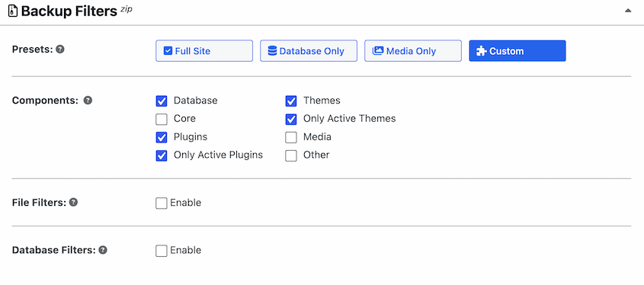
Task: Click the Database Filters label
Action: coord(54,250)
